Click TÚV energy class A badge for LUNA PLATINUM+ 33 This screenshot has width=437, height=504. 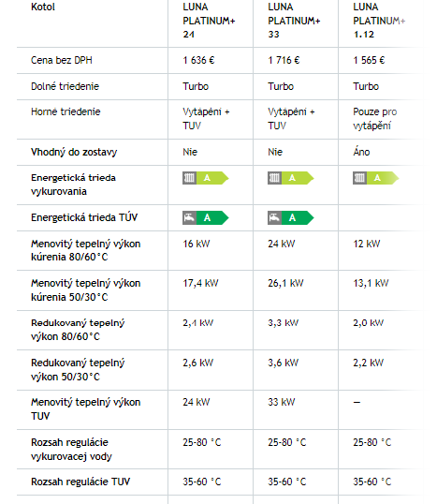coord(291,218)
